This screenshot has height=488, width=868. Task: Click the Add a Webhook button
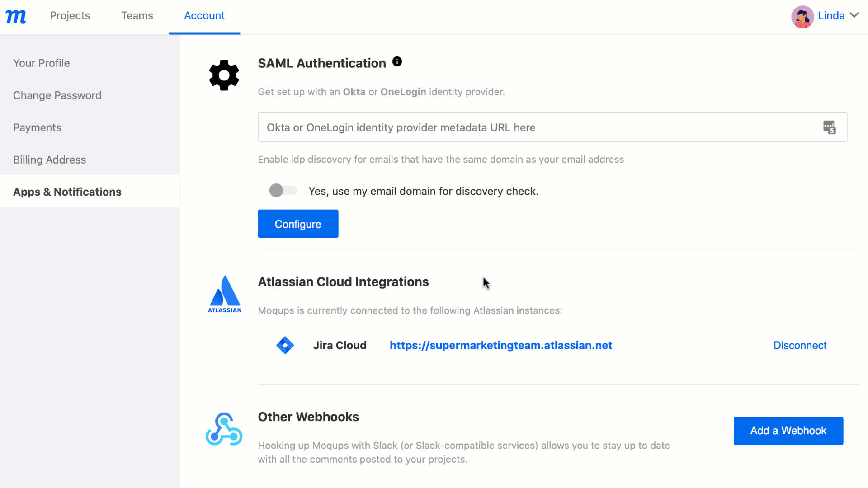click(788, 430)
